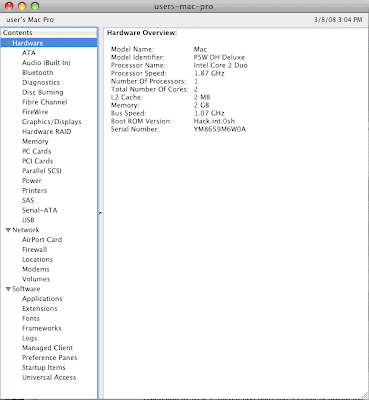Collapse the Hardware disclosure triangle

(8, 43)
